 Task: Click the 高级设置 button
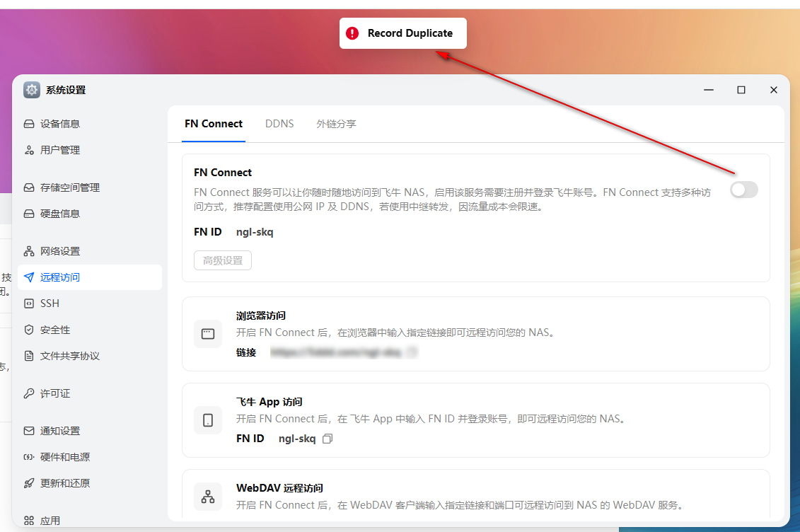click(x=222, y=260)
